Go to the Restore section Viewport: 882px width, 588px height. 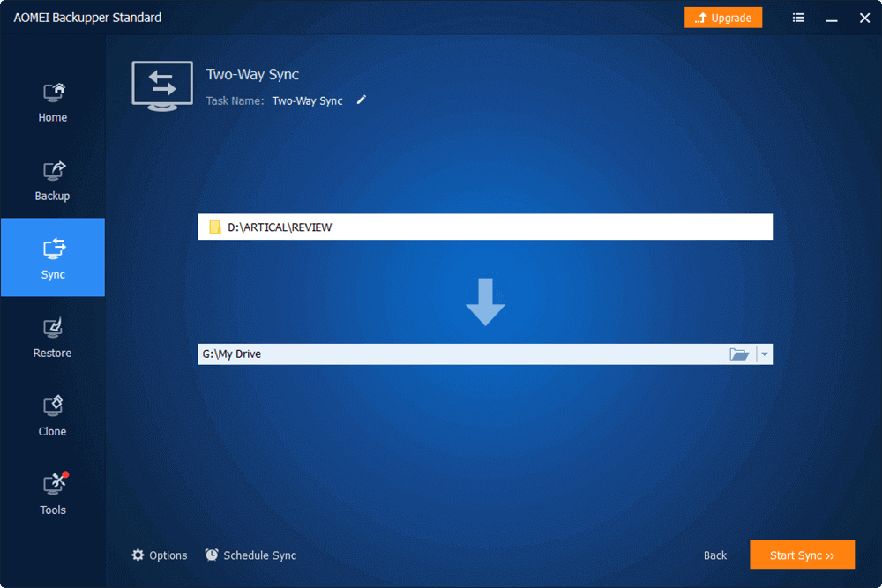(x=52, y=338)
